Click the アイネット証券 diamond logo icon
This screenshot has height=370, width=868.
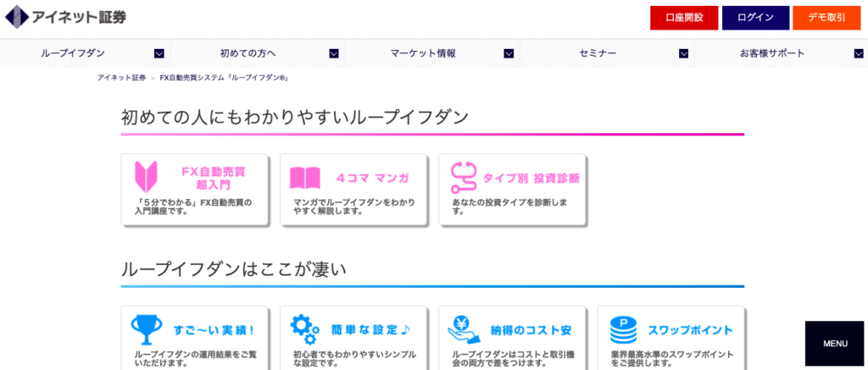[17, 17]
